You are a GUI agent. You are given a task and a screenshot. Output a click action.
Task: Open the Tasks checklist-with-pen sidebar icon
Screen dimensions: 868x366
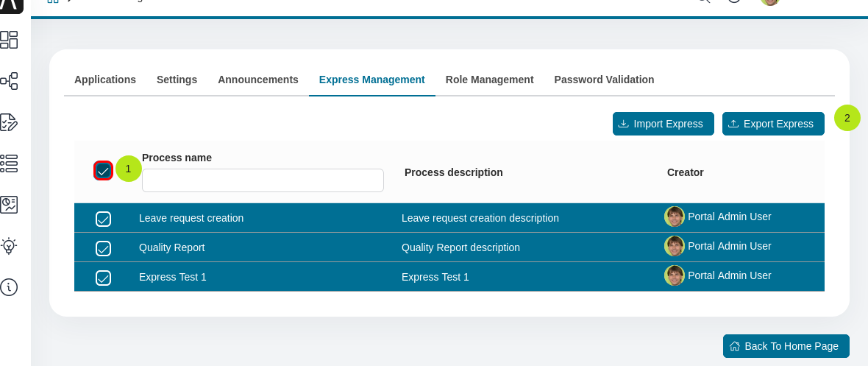click(x=9, y=122)
